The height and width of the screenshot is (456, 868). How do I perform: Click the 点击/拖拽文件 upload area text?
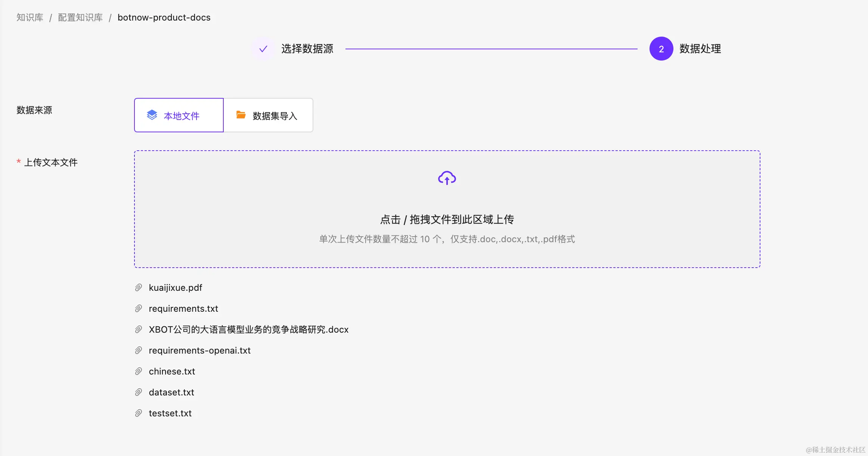pyautogui.click(x=447, y=219)
